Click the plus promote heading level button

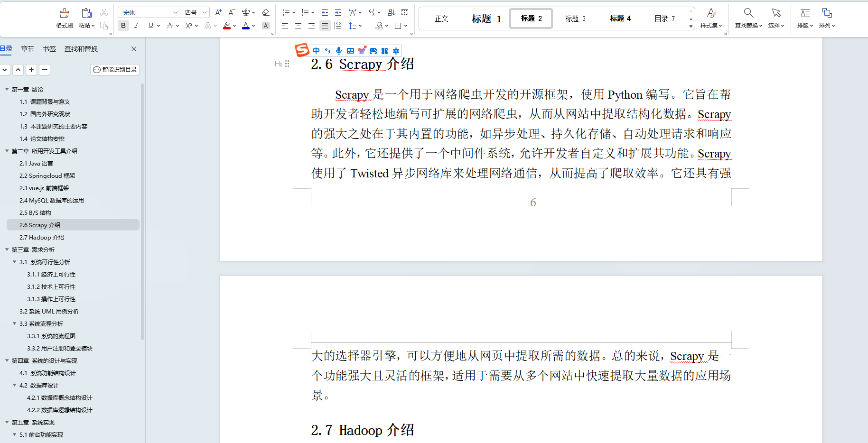(31, 70)
